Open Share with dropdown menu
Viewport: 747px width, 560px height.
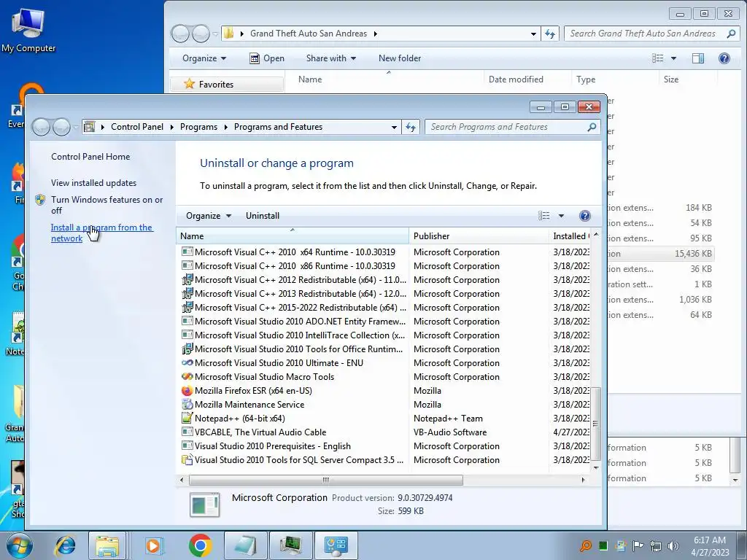pos(331,58)
